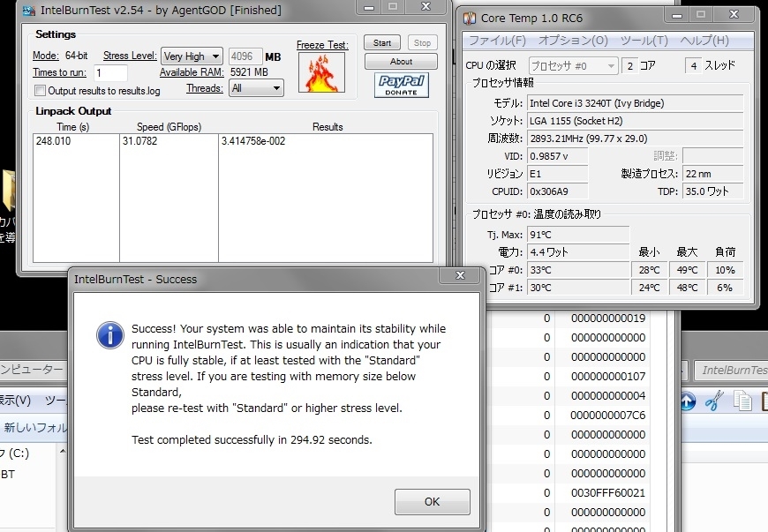Click the IntelBurnTest title bar app icon

29,11
